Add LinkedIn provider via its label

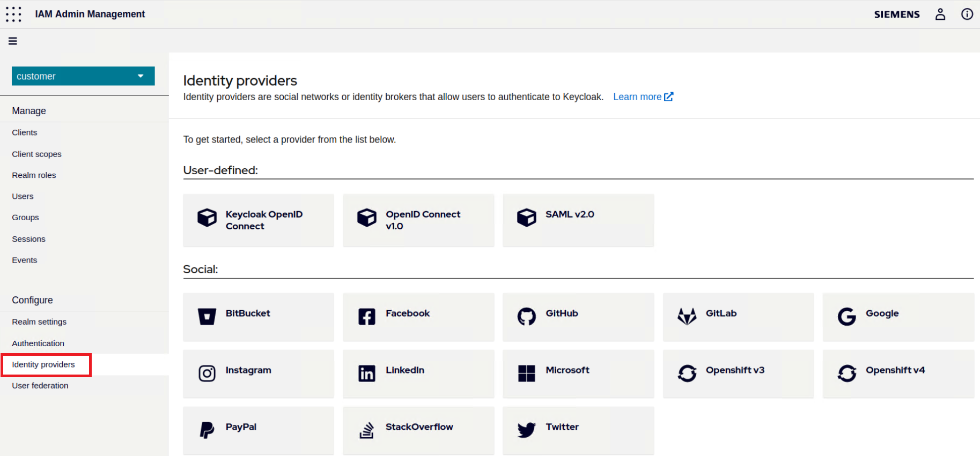[x=404, y=370]
